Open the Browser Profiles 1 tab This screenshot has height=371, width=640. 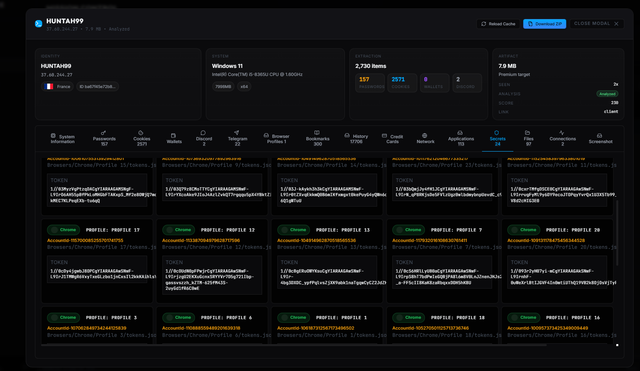(x=276, y=138)
